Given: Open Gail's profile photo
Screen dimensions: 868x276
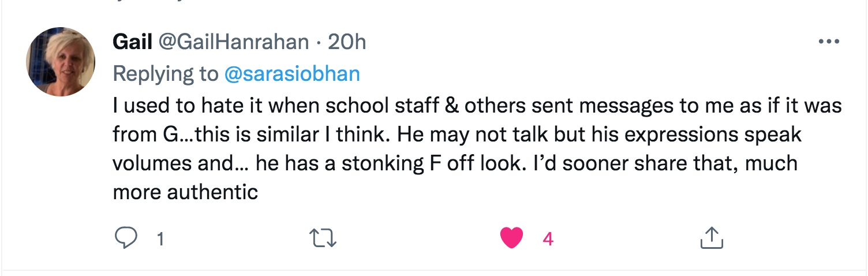Looking at the screenshot, I should pyautogui.click(x=61, y=62).
